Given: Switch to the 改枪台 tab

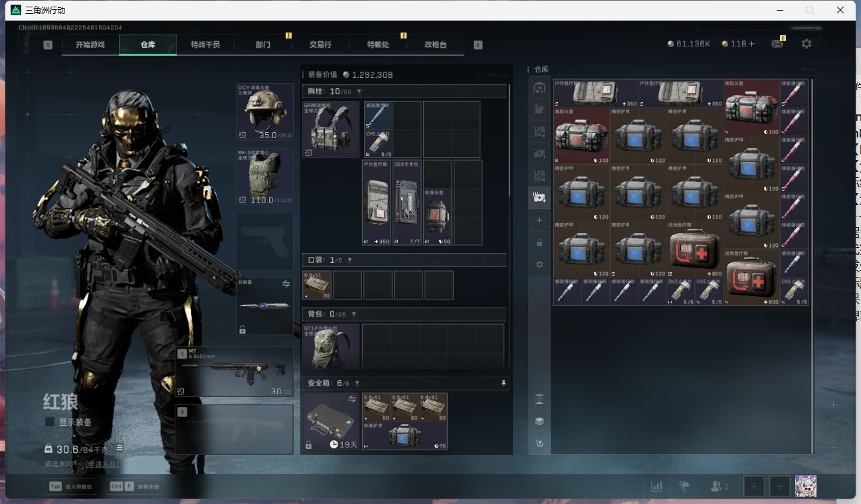Looking at the screenshot, I should point(435,44).
